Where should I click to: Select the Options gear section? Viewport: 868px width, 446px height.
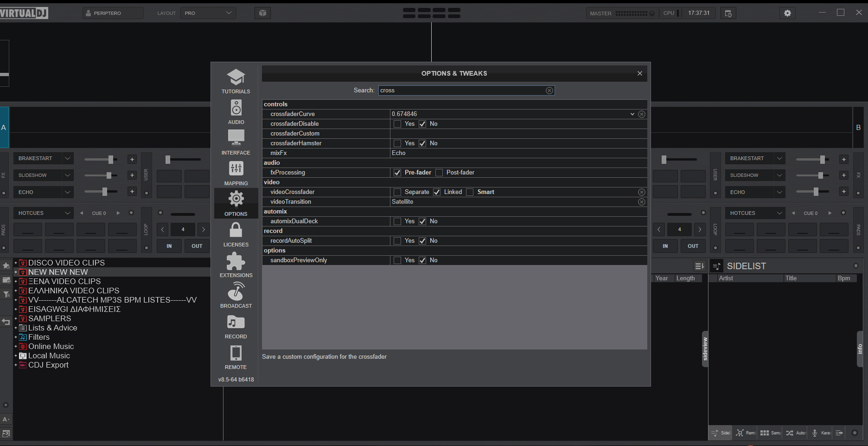(236, 204)
